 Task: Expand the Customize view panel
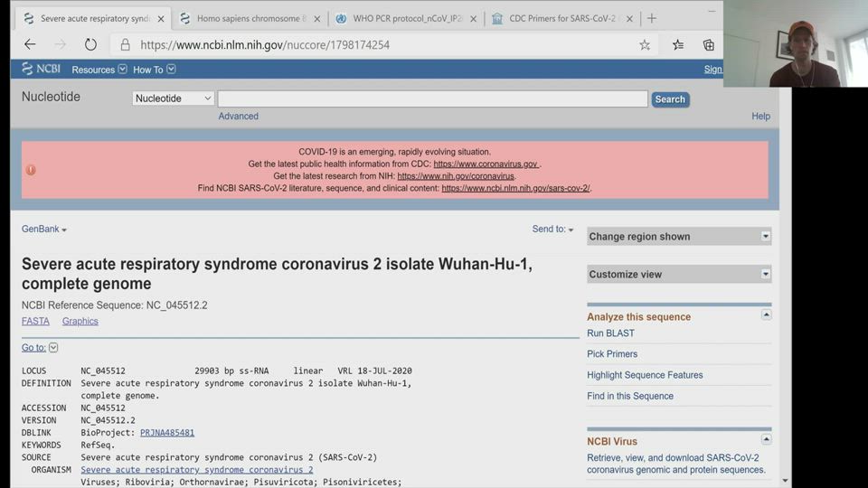(766, 275)
